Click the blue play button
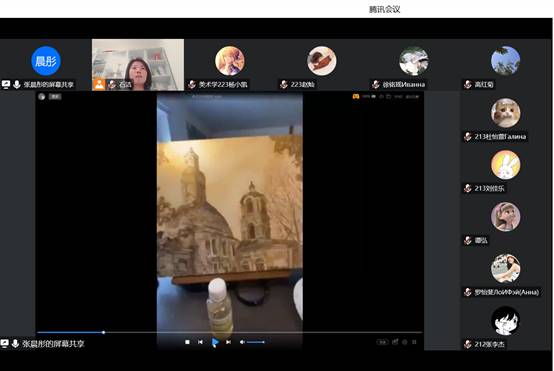The image size is (554, 371). click(214, 342)
